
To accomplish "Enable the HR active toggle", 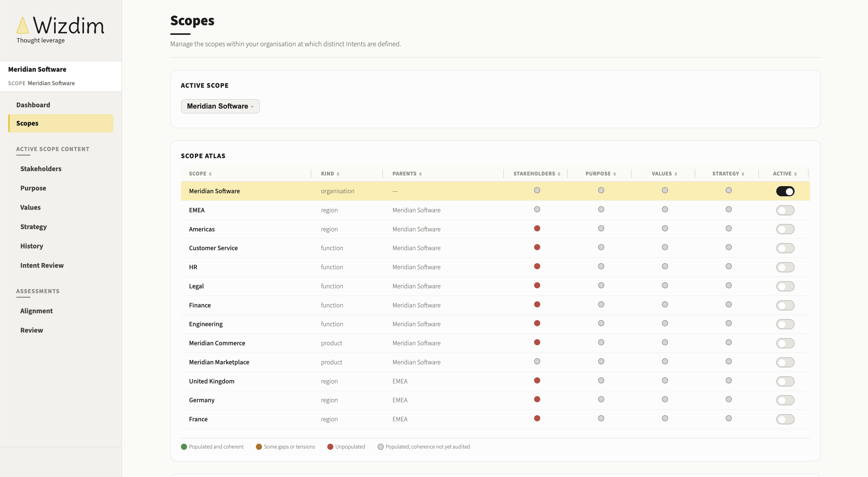I will (785, 267).
